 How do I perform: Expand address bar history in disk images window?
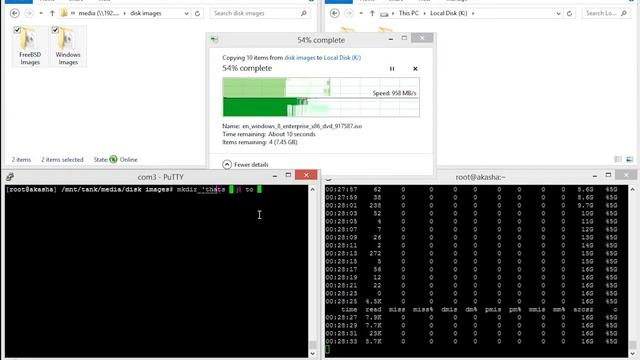[187, 13]
